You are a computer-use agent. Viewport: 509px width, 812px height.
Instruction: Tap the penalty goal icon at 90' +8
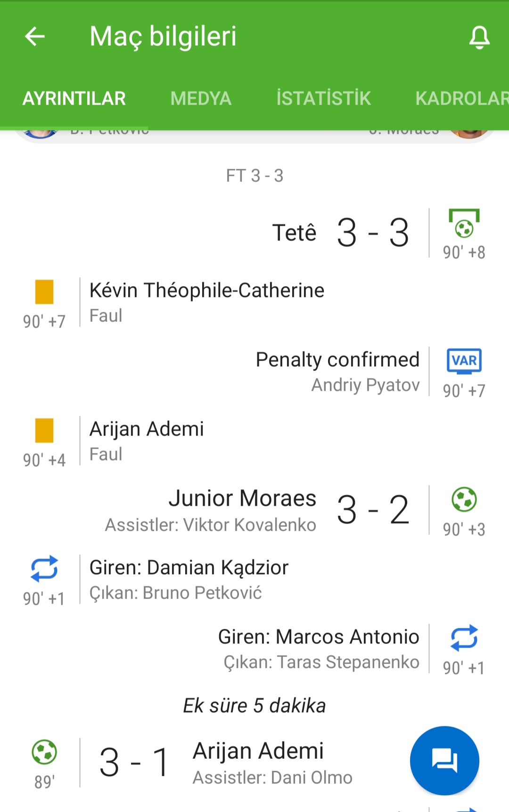click(x=464, y=223)
